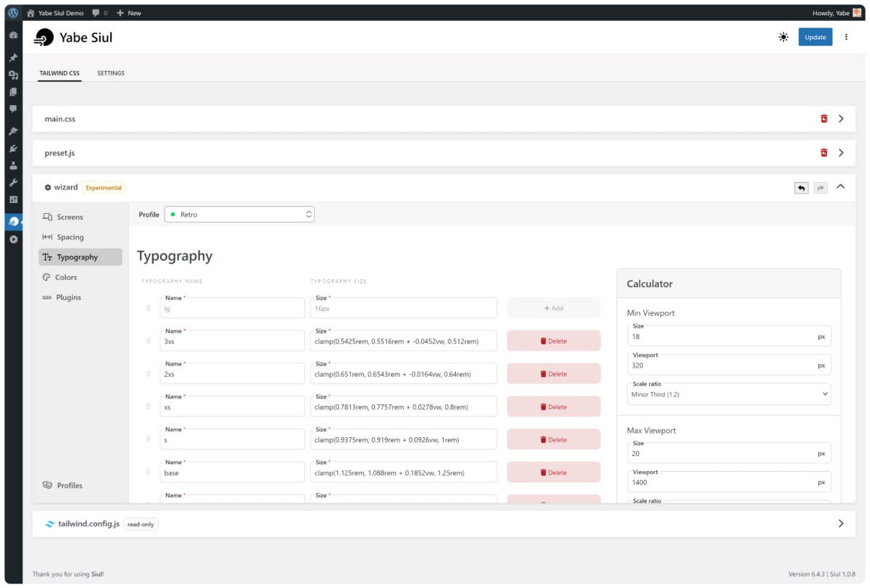Open the Spacing section in wizard sidebar
The image size is (870, 588).
tap(70, 237)
